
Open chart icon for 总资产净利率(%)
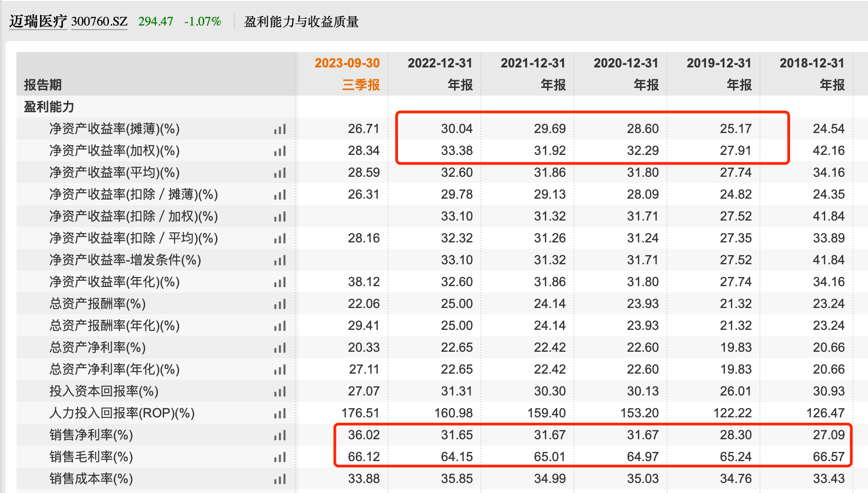[281, 347]
